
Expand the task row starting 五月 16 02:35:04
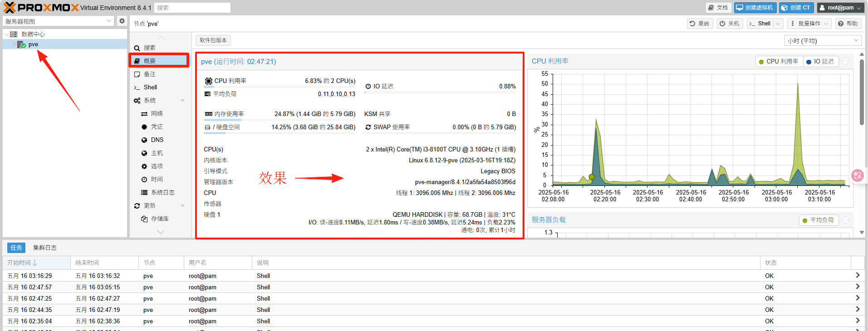coord(858,321)
